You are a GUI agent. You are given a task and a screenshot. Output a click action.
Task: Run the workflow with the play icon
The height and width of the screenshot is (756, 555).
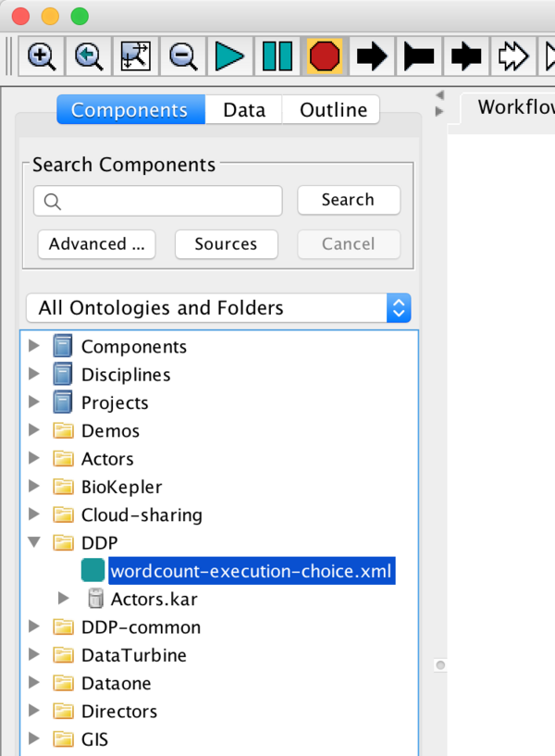[x=229, y=56]
